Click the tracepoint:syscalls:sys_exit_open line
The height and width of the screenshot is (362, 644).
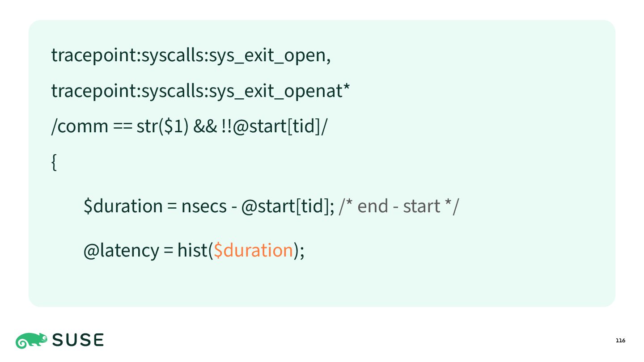pyautogui.click(x=191, y=55)
